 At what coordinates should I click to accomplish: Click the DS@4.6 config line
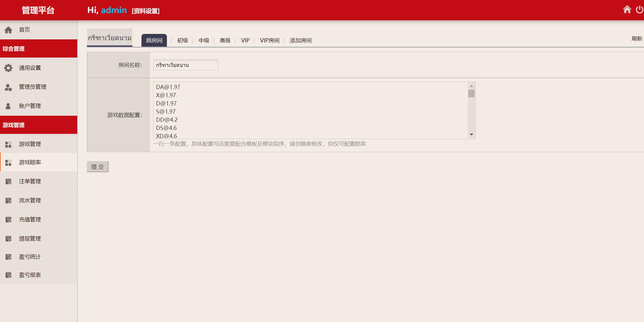click(x=166, y=128)
